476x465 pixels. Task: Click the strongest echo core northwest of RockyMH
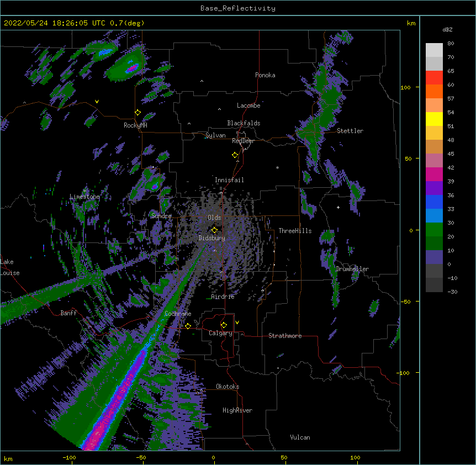click(x=133, y=68)
